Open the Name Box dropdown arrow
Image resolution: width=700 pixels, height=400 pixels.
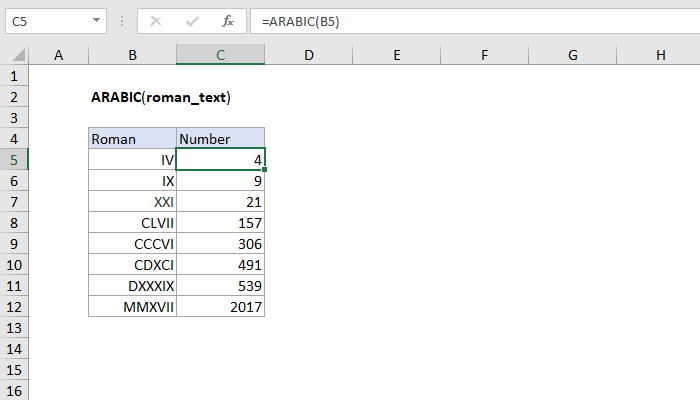pos(96,21)
